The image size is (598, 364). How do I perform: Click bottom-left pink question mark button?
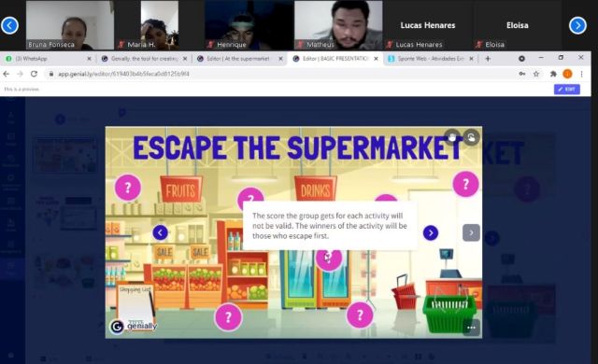(x=228, y=316)
